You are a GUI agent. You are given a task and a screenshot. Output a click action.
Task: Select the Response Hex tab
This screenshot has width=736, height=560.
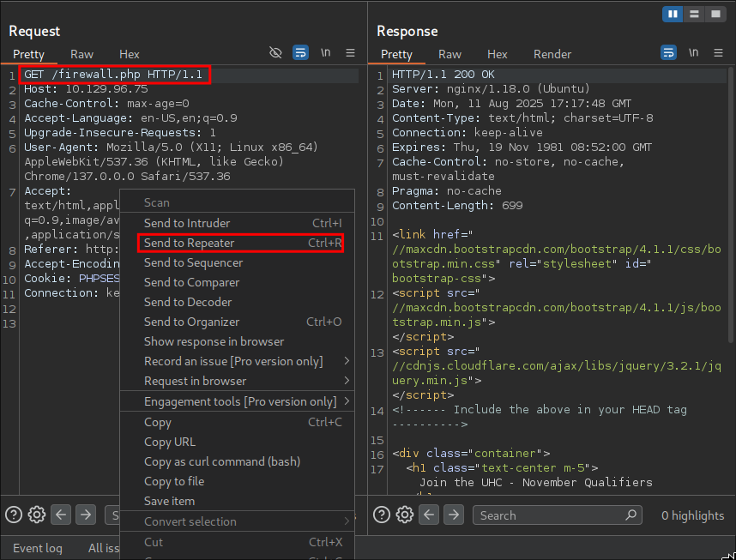(497, 54)
